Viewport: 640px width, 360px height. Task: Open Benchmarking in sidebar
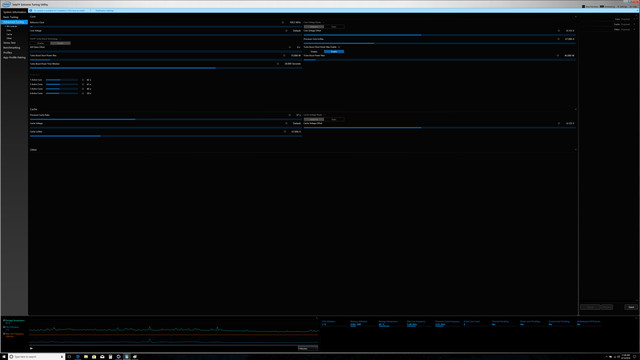(11, 48)
